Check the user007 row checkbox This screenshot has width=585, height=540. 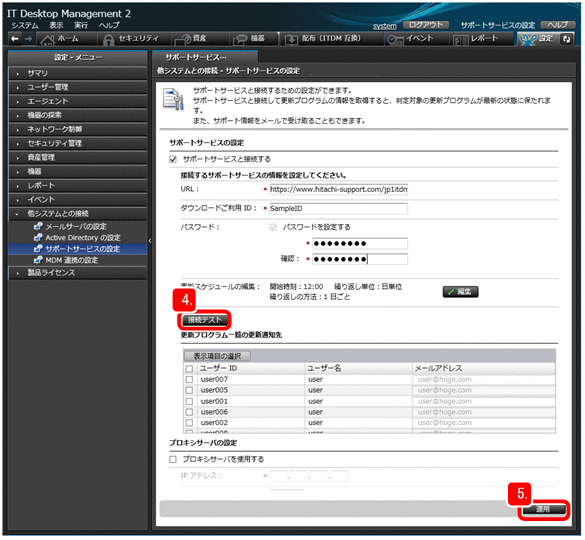190,380
